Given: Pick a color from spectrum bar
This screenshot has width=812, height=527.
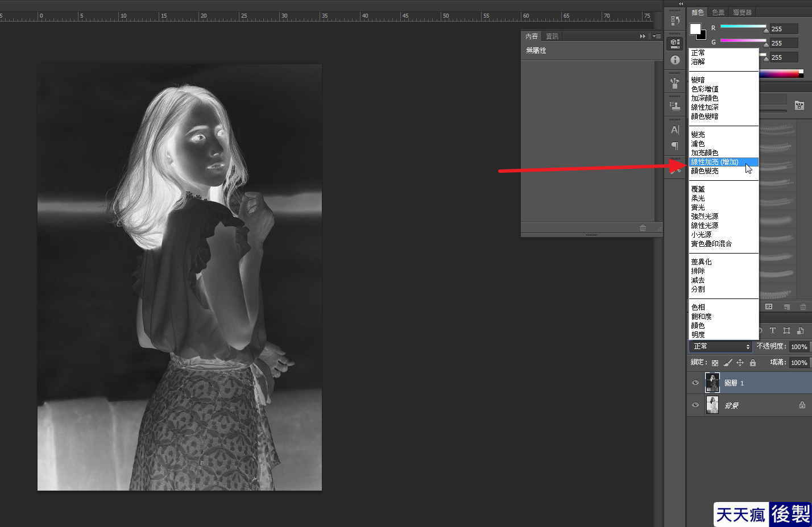Looking at the screenshot, I should (781, 73).
